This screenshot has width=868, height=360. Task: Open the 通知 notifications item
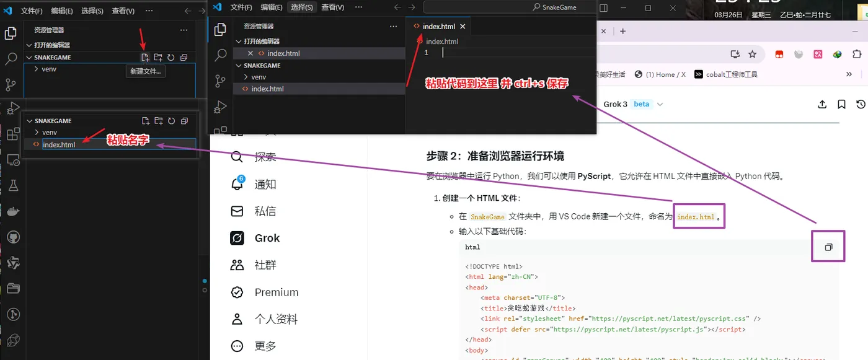pyautogui.click(x=254, y=184)
